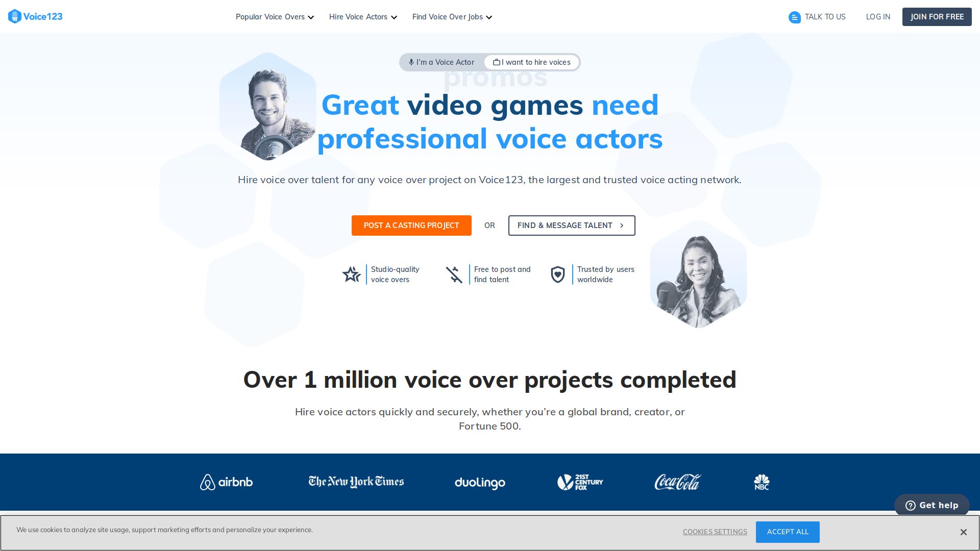Click Post a Casting Project button

[x=411, y=226]
